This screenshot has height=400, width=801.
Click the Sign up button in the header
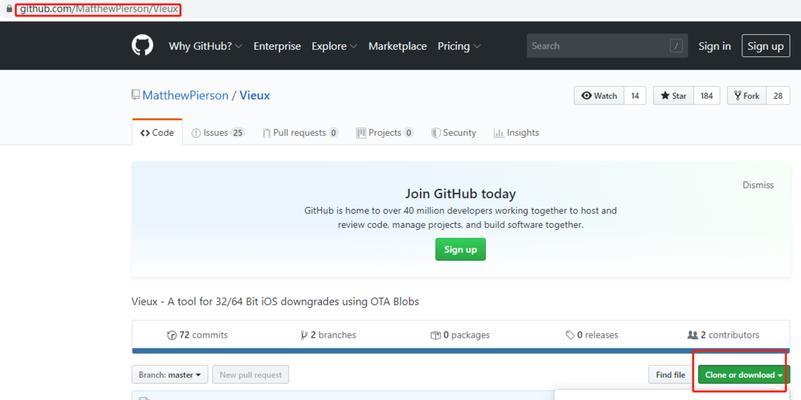765,46
